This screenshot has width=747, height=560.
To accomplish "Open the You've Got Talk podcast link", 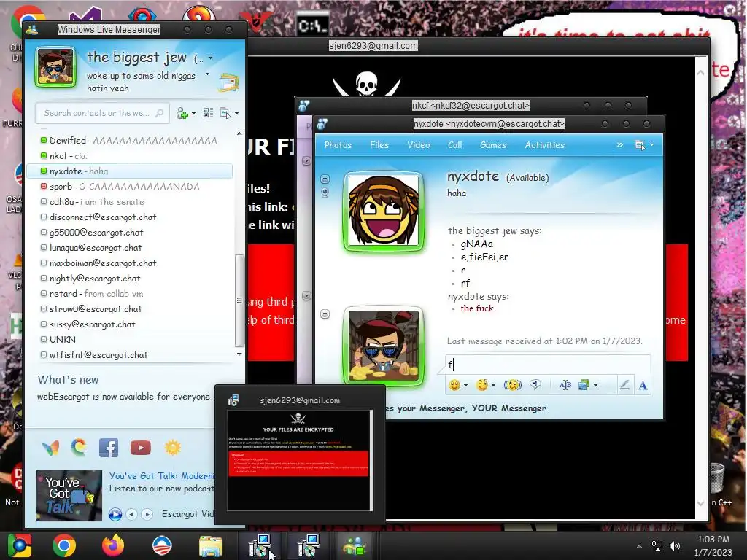I will click(x=162, y=475).
